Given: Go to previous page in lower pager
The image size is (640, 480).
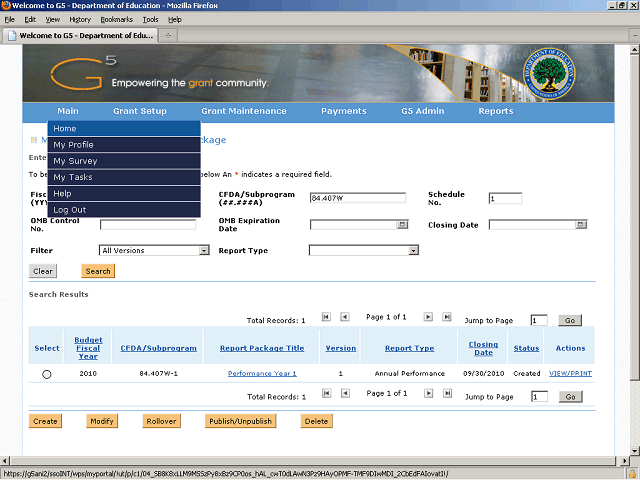Looking at the screenshot, I should click(345, 393).
